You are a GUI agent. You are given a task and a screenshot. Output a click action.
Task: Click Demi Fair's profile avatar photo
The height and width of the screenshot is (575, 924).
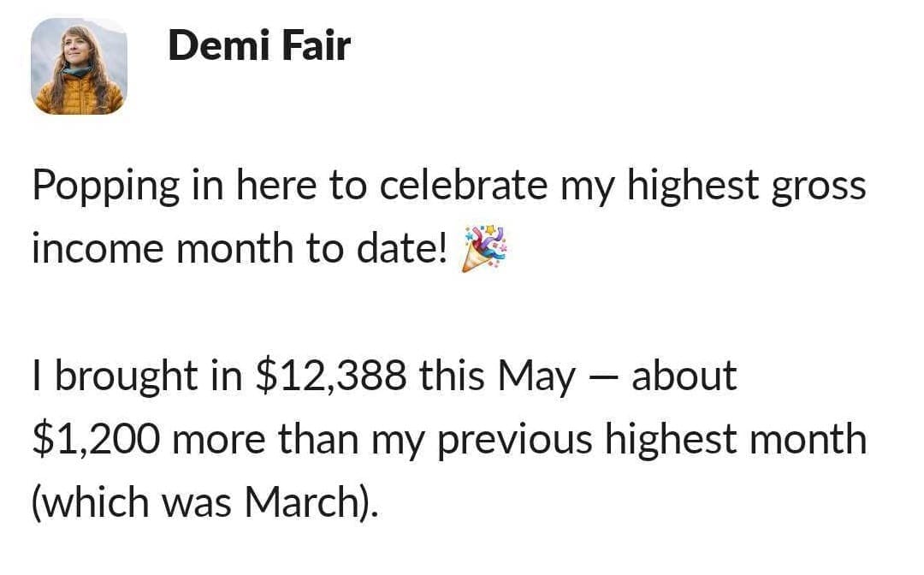(x=80, y=67)
